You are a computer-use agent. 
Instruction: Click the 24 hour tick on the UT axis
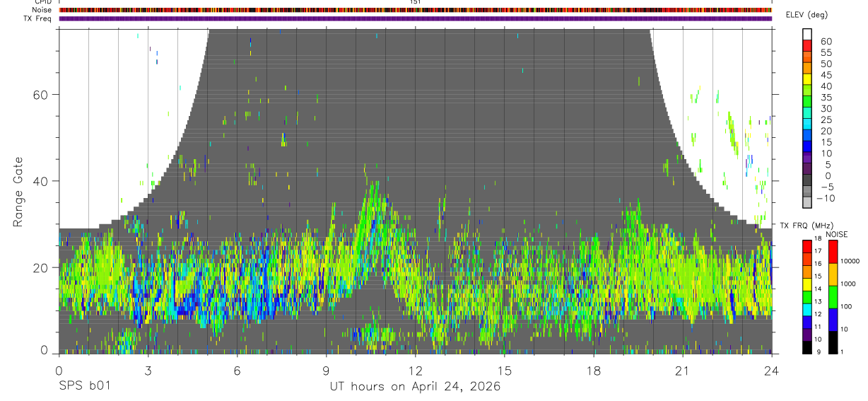[x=772, y=371]
